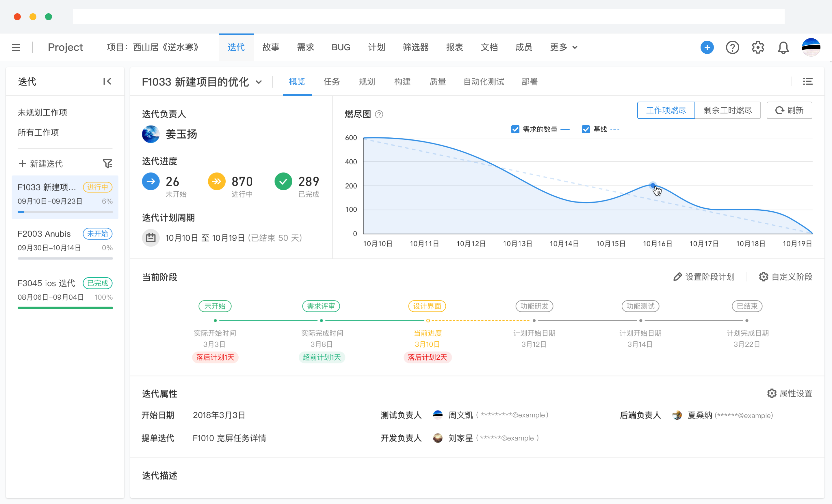Click the F1033 iteration progress bar

65,212
